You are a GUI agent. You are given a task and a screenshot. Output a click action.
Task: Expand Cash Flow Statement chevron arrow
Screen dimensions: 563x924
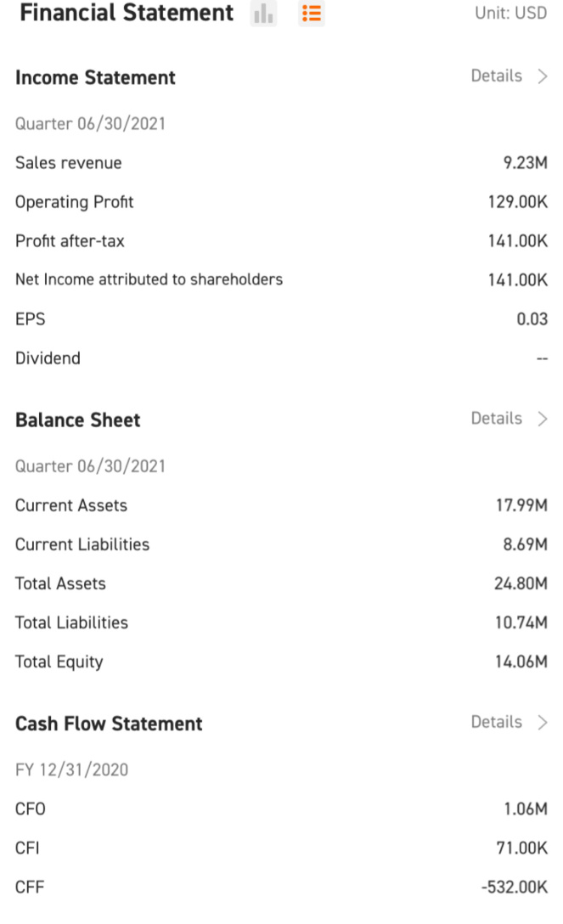[x=543, y=722]
